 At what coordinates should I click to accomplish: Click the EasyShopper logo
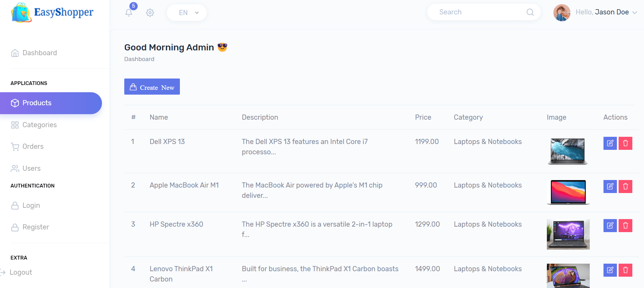(x=52, y=13)
